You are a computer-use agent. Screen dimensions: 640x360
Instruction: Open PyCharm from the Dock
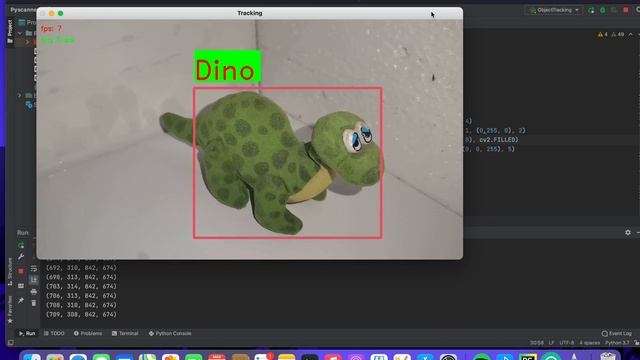point(528,358)
